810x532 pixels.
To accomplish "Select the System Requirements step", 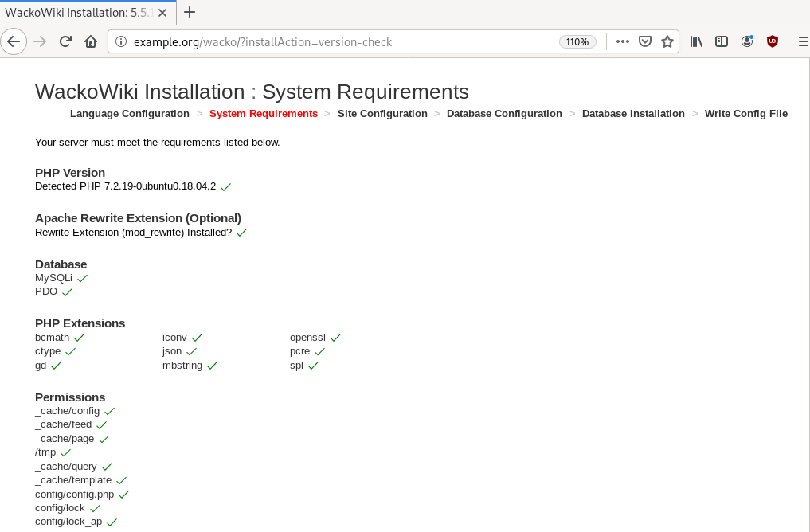I will 264,114.
